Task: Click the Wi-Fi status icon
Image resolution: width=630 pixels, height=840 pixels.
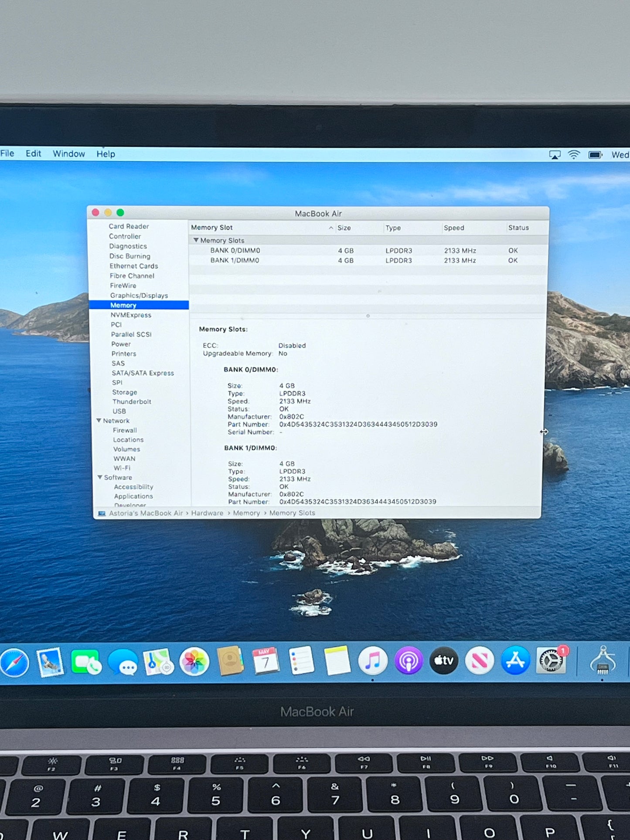Action: [x=574, y=155]
